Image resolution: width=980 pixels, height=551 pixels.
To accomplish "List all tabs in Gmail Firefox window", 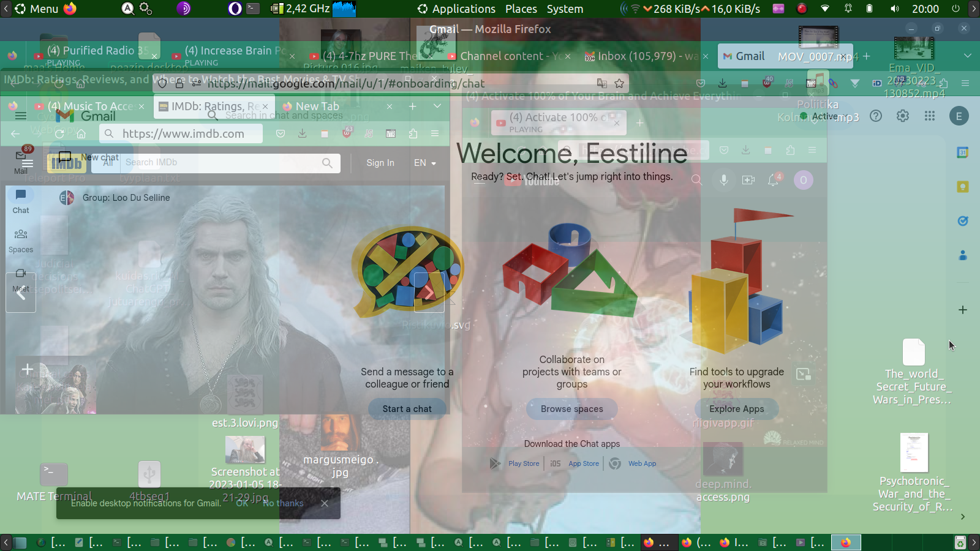I will click(967, 56).
